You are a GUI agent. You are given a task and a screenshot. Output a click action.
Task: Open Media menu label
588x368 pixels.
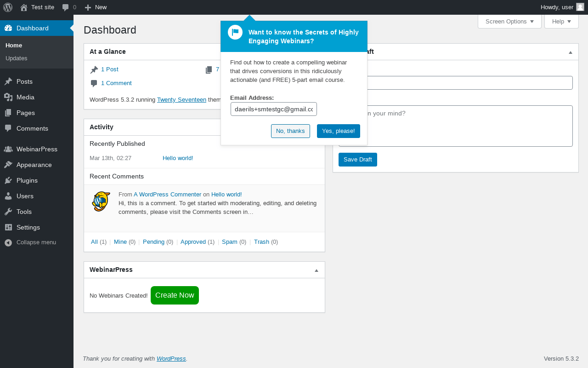point(25,97)
